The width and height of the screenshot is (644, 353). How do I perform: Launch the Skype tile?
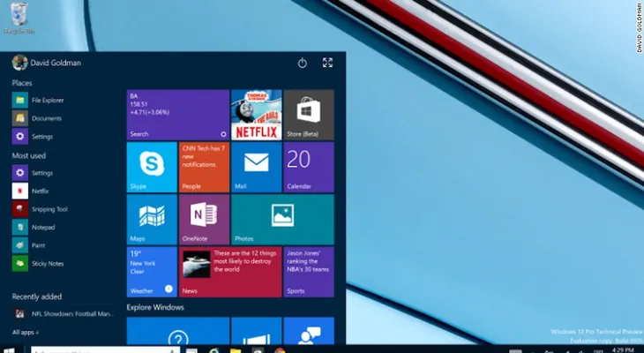[x=152, y=168]
